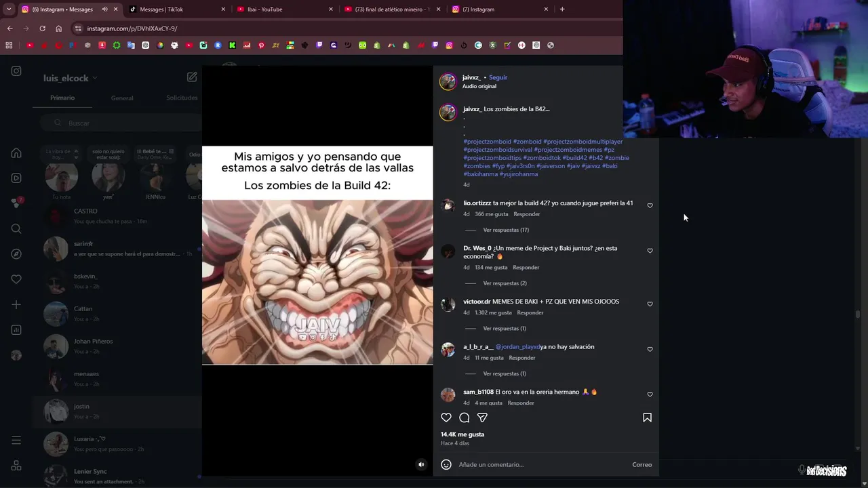
Task: Create new post with plus icon
Action: click(x=16, y=304)
